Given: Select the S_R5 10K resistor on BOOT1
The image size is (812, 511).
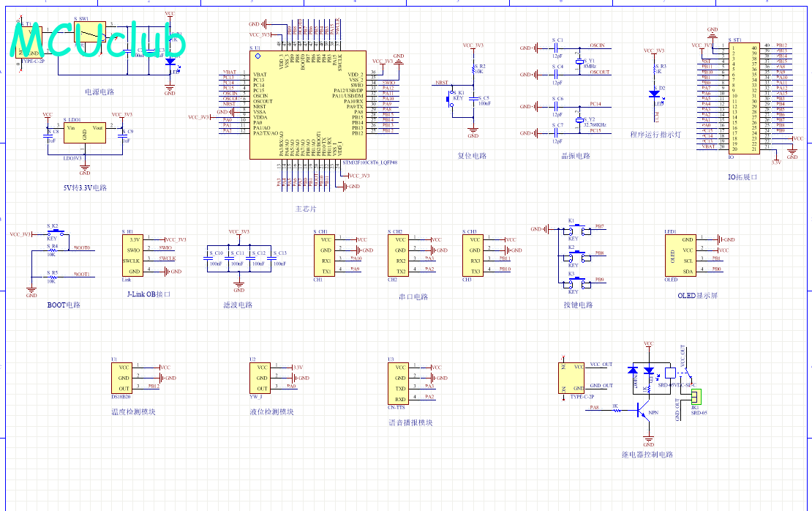Looking at the screenshot, I should [52, 277].
